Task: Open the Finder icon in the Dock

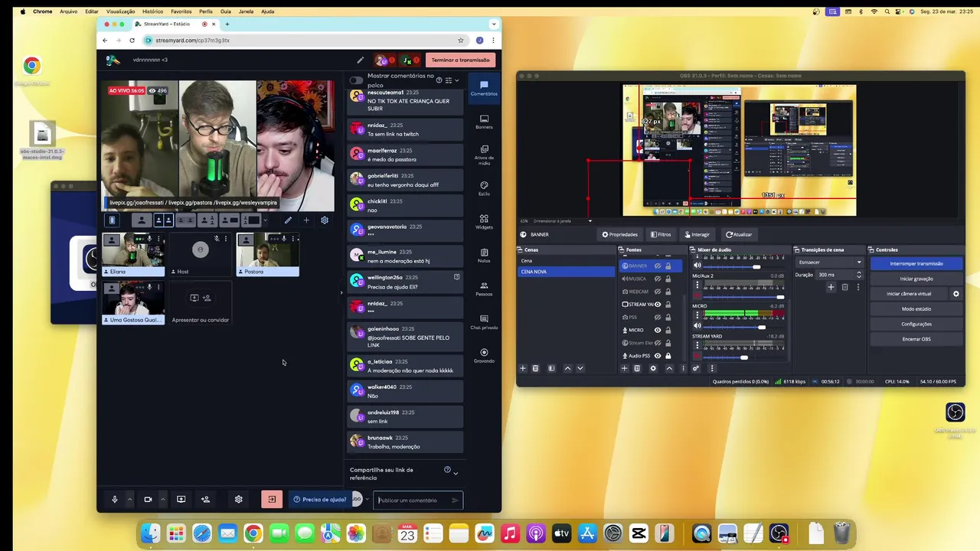Action: click(x=151, y=533)
